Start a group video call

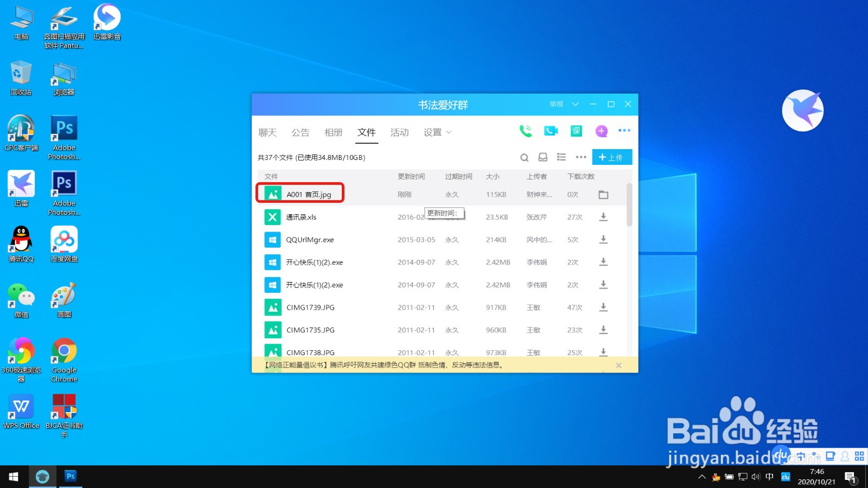coord(551,131)
